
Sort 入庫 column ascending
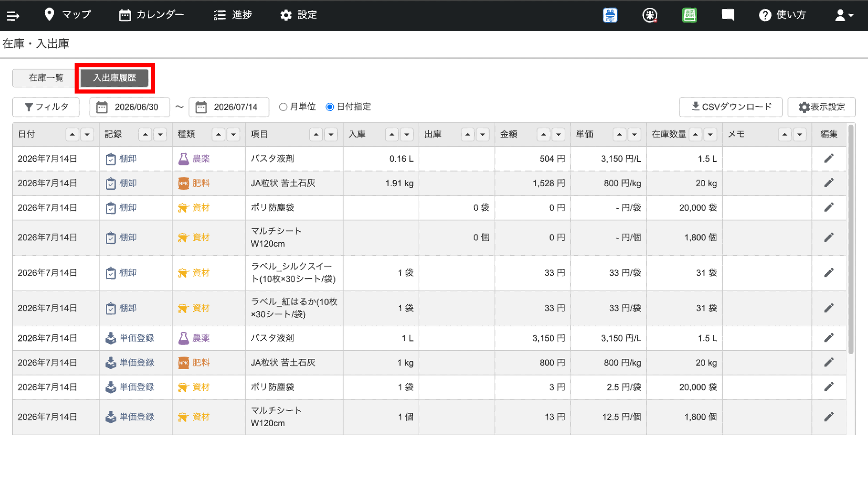point(392,135)
